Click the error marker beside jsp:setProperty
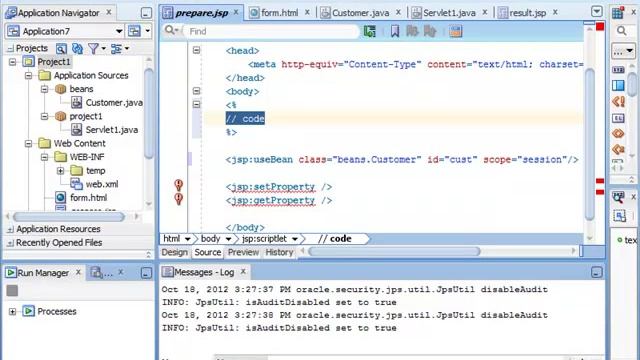 (178, 185)
